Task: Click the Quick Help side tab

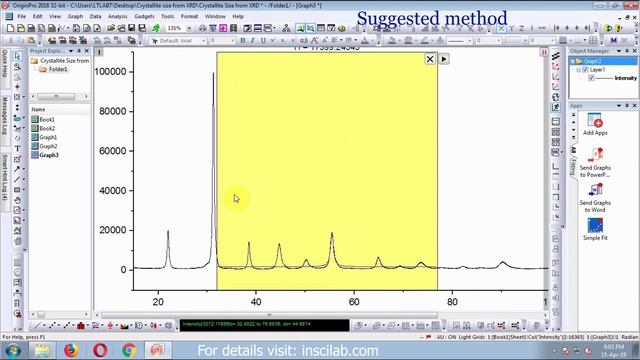Action: tap(4, 63)
